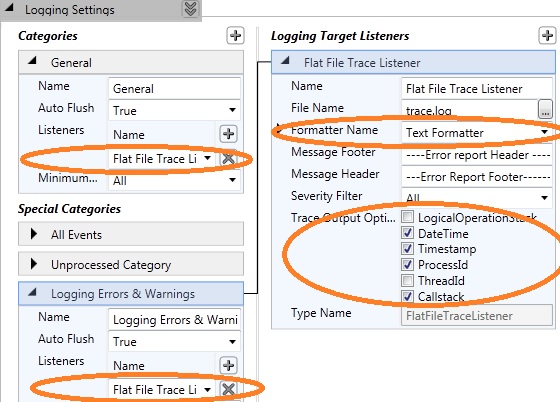The image size is (560, 402).
Task: Browse for trace.log file with ellipsis button
Action: pos(545,109)
